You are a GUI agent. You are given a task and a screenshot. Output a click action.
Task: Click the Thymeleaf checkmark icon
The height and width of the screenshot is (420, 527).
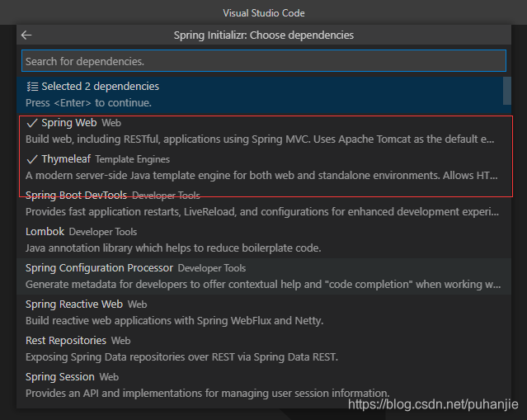tap(32, 159)
